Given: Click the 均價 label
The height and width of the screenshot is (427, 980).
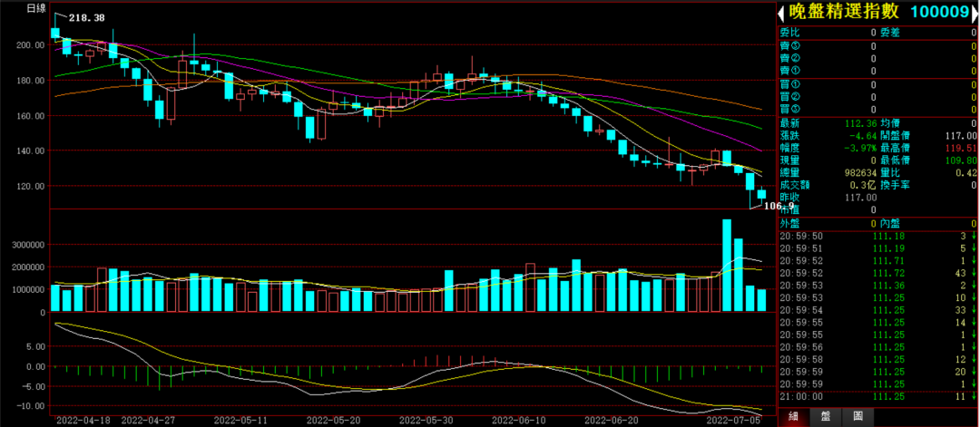Looking at the screenshot, I should (890, 123).
